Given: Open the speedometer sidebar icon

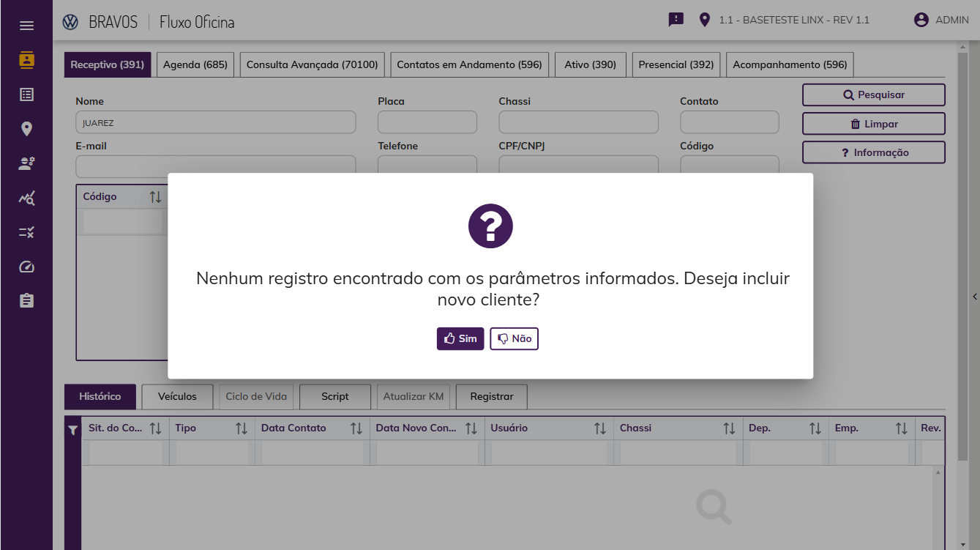Looking at the screenshot, I should pyautogui.click(x=26, y=267).
